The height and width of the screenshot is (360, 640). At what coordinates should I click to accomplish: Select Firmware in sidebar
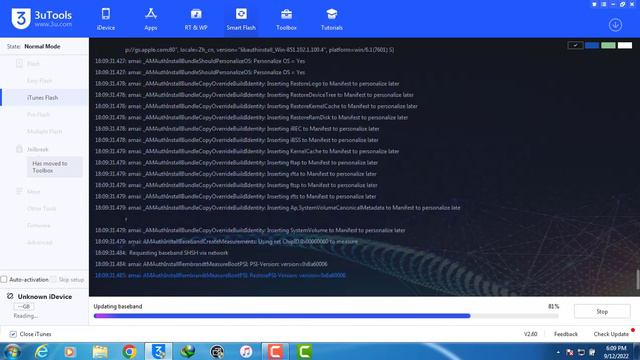[x=39, y=225]
